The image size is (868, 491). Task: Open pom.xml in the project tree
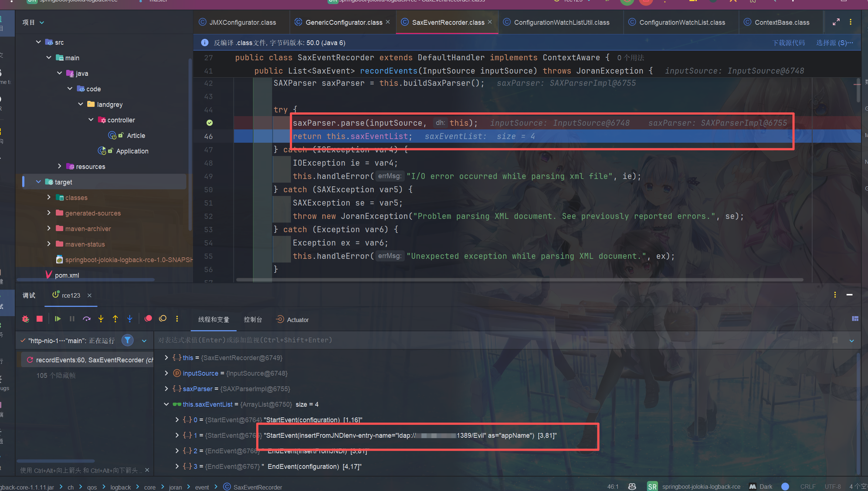67,275
